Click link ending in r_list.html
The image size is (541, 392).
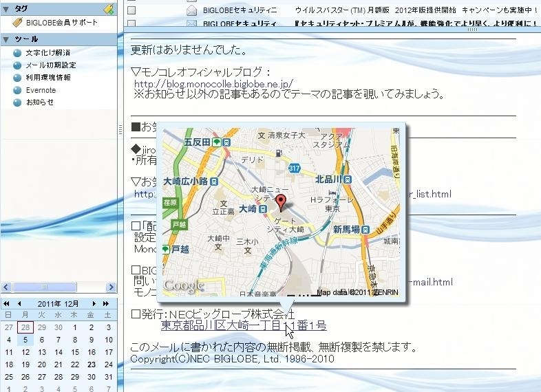pyautogui.click(x=429, y=194)
